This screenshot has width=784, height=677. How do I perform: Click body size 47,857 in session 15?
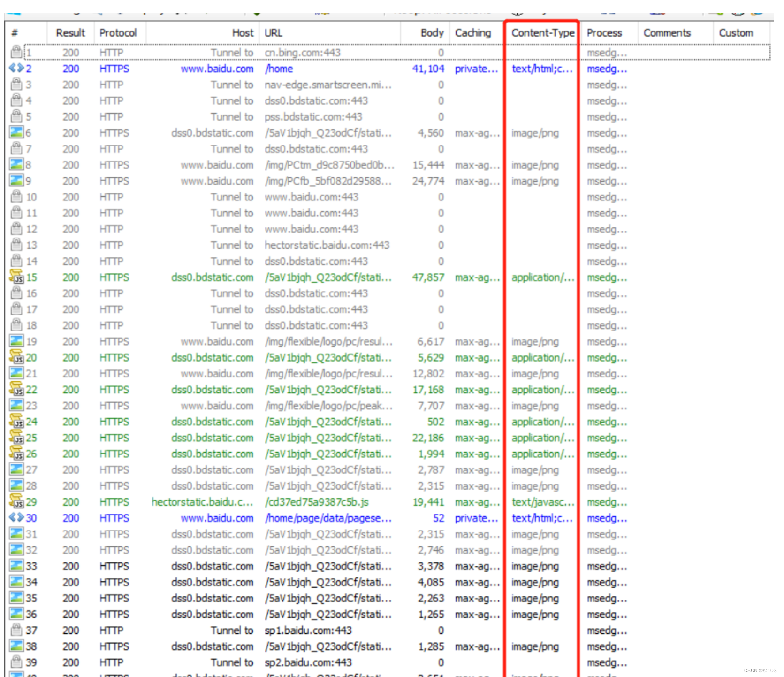coord(428,277)
